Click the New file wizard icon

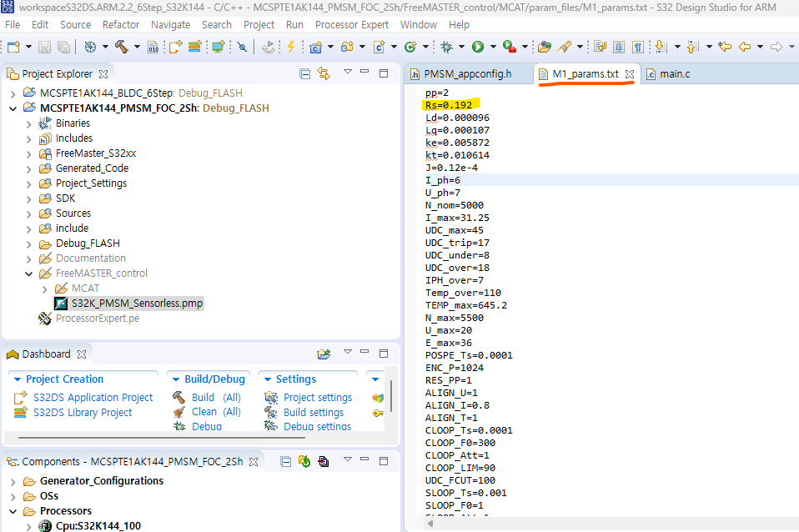[13, 47]
